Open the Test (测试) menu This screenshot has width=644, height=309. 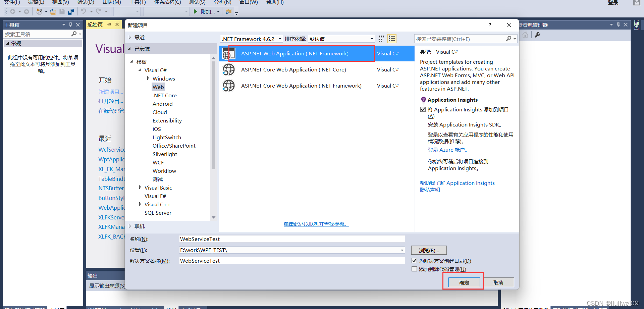tap(197, 2)
